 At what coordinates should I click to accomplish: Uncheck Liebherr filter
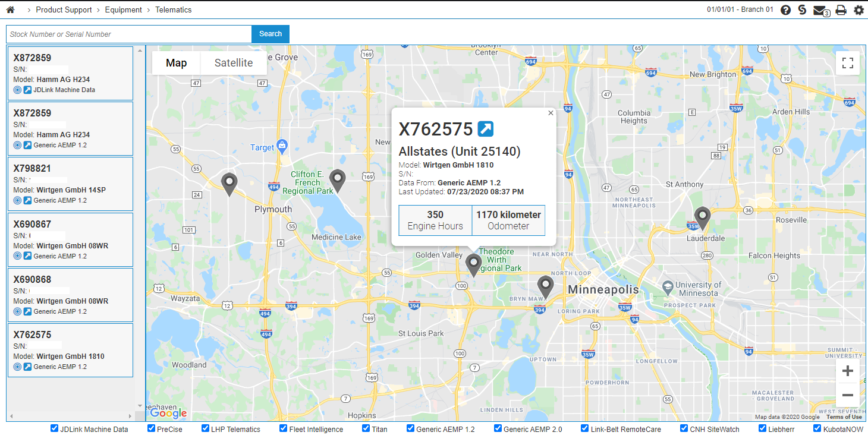(x=762, y=428)
